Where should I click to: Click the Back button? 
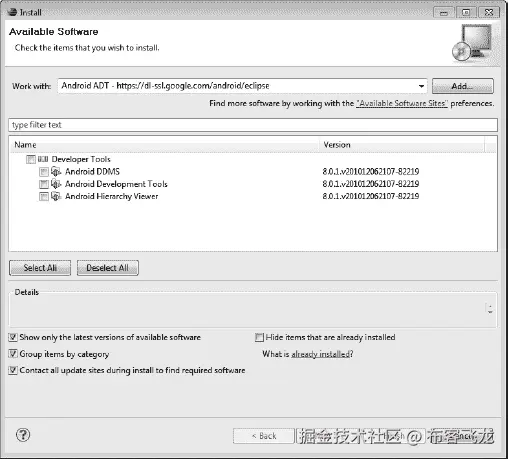point(264,436)
